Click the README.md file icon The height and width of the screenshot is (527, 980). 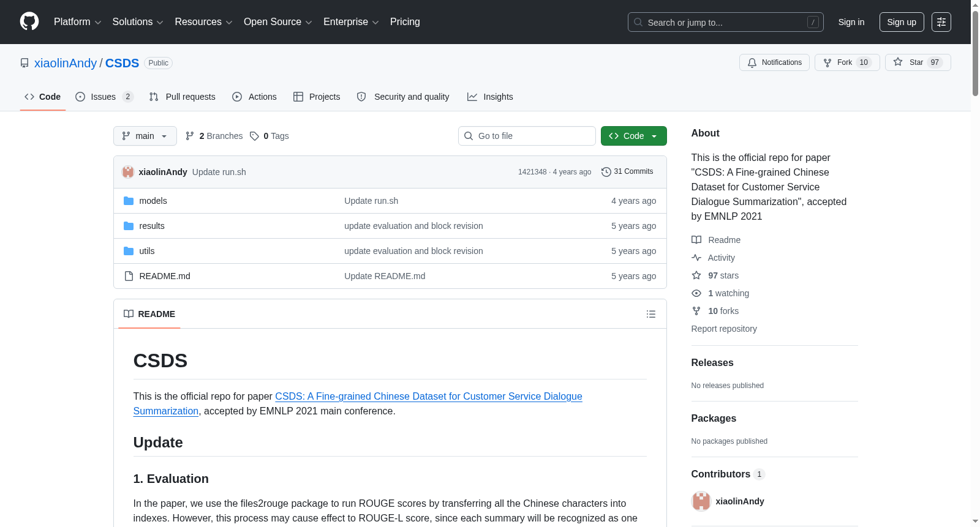129,276
